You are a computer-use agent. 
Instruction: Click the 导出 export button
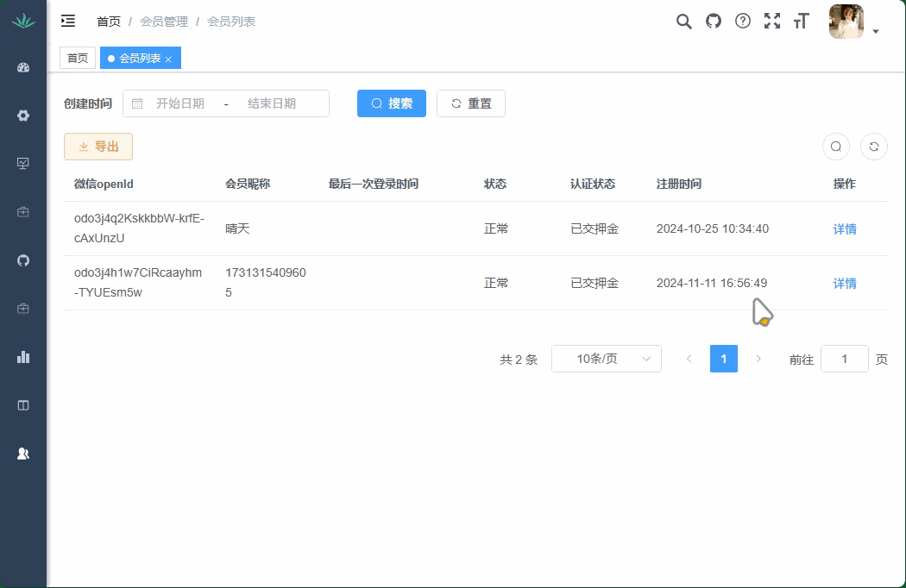(98, 147)
